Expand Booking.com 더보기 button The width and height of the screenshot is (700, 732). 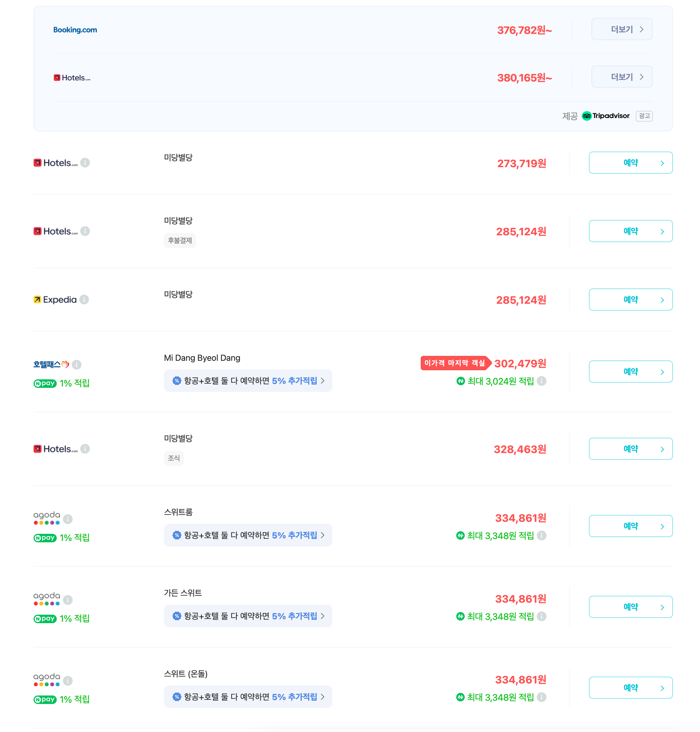tap(622, 29)
